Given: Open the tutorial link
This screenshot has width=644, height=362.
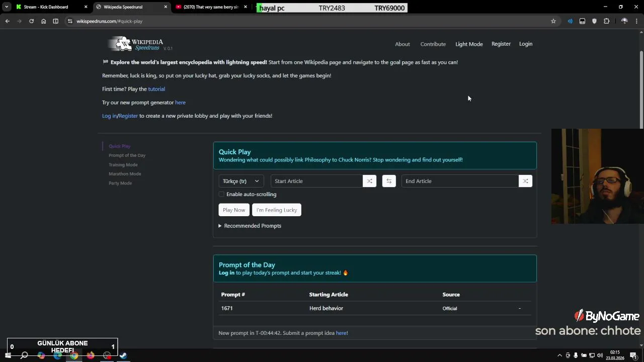Looking at the screenshot, I should tap(156, 89).
